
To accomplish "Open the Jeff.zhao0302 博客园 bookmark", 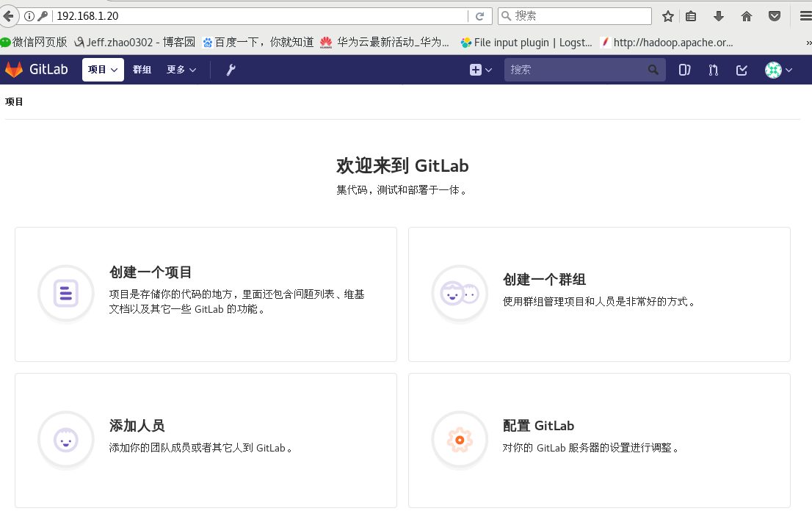I will (135, 43).
